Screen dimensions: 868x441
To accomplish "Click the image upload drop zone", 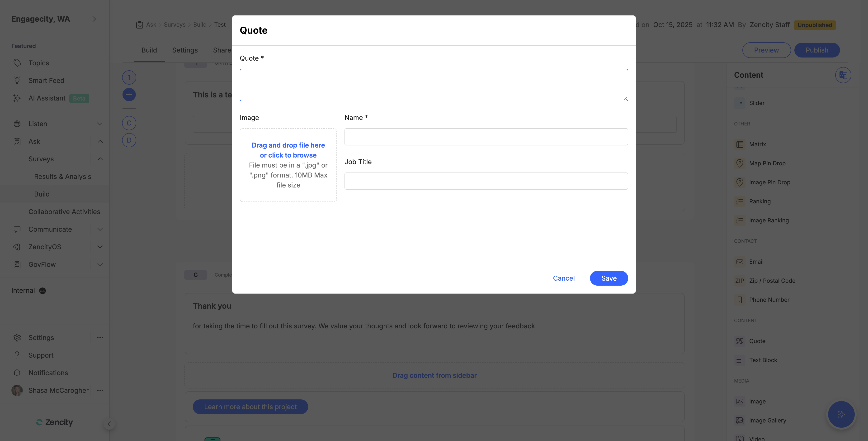I will 288,165.
